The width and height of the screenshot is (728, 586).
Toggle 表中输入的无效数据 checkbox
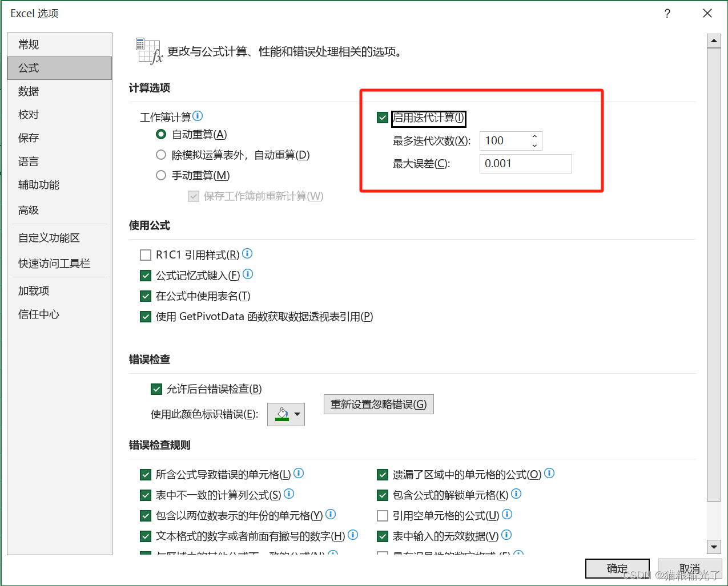tap(383, 536)
